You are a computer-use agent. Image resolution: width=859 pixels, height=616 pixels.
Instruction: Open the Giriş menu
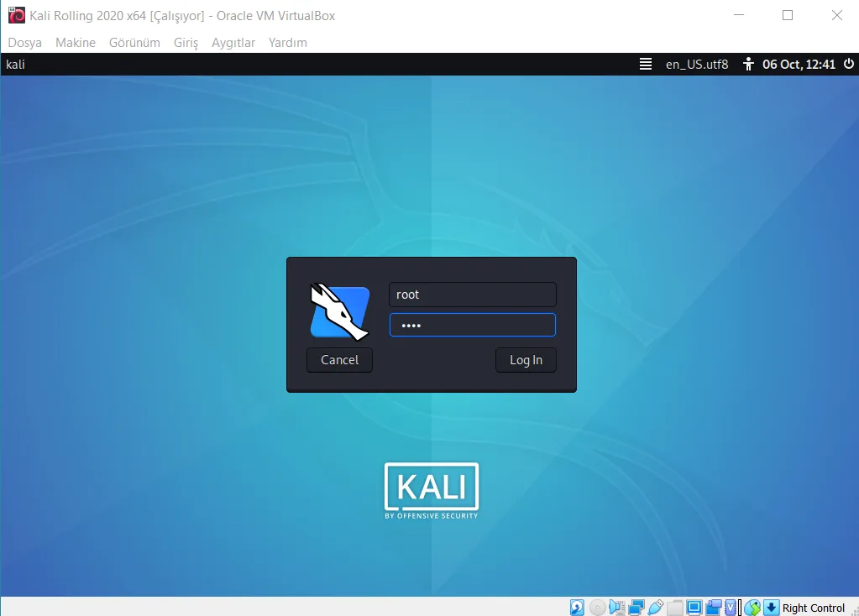pos(186,43)
